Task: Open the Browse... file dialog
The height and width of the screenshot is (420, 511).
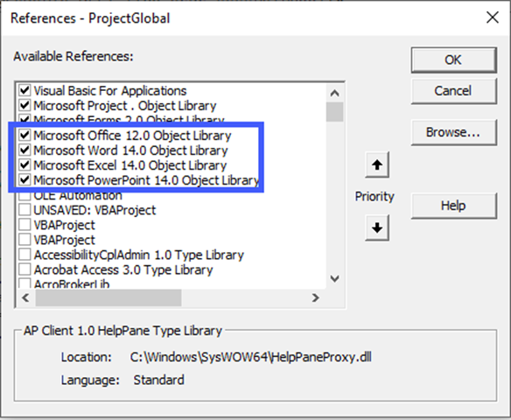Action: click(453, 132)
